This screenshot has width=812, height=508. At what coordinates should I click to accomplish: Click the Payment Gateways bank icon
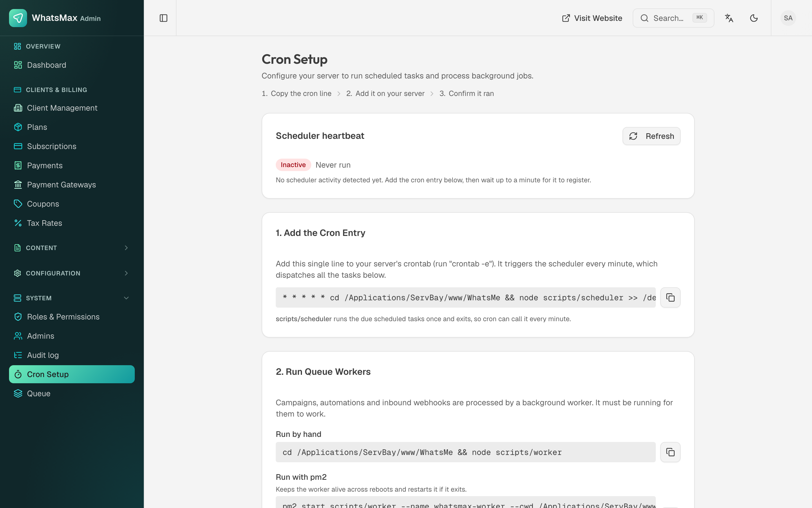click(x=18, y=185)
